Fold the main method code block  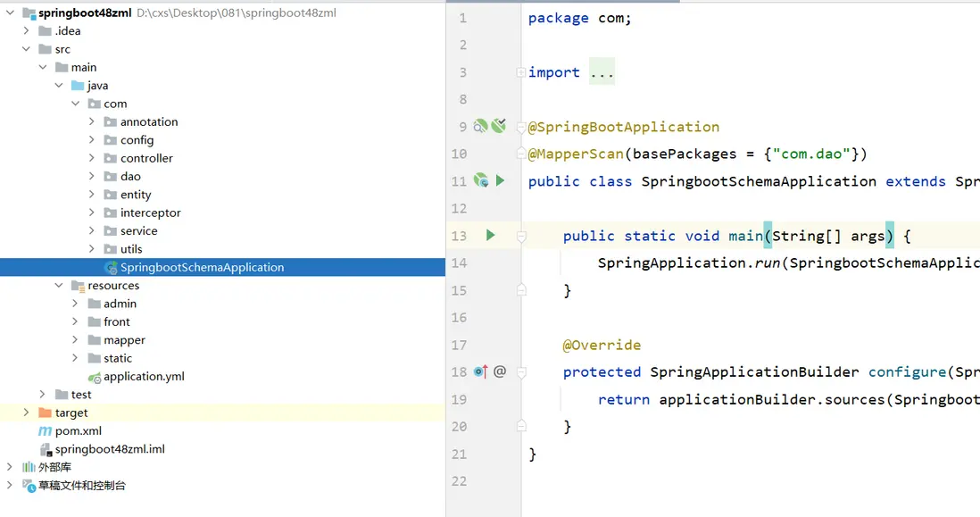click(521, 237)
